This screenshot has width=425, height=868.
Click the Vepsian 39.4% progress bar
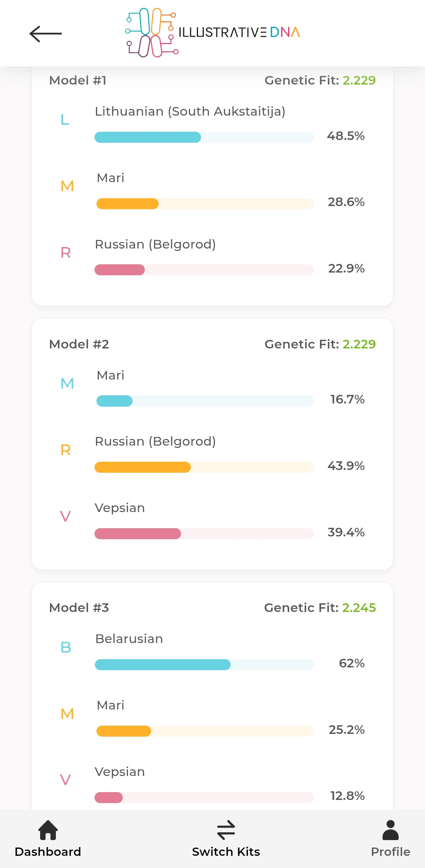[x=204, y=534]
